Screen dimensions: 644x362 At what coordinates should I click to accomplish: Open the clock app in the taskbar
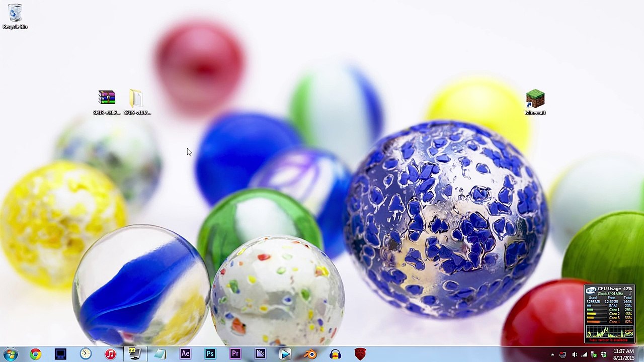click(86, 354)
